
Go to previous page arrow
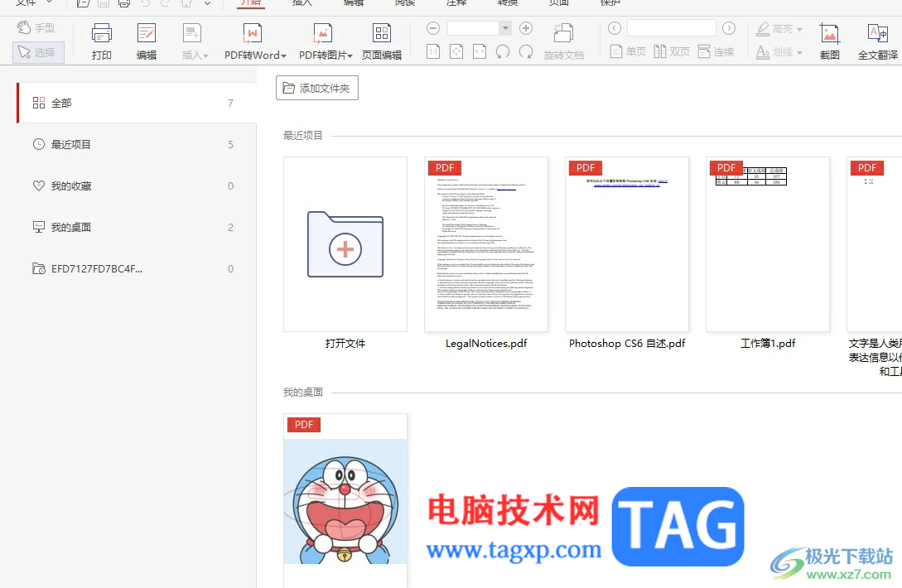(615, 28)
